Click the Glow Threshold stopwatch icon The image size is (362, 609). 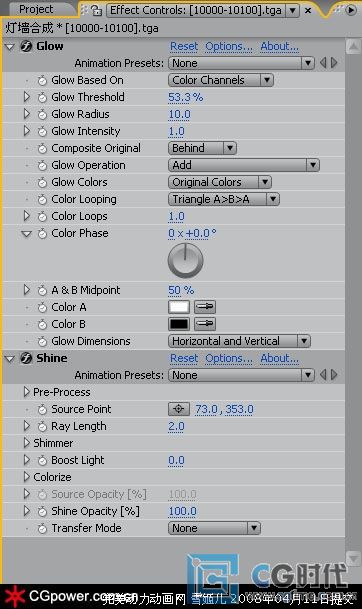coord(42,97)
